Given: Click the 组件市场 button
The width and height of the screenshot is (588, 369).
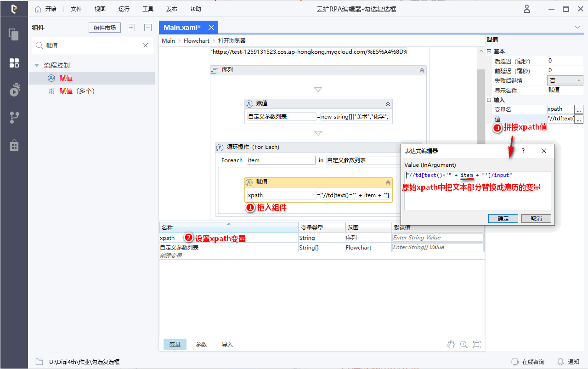Looking at the screenshot, I should [105, 28].
